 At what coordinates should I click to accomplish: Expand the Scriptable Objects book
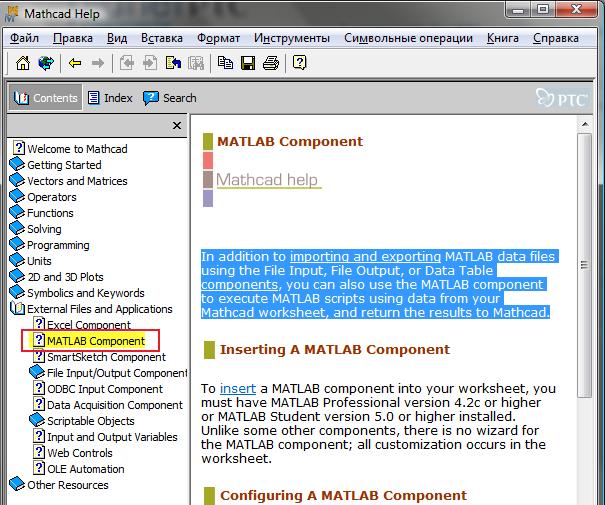click(37, 420)
